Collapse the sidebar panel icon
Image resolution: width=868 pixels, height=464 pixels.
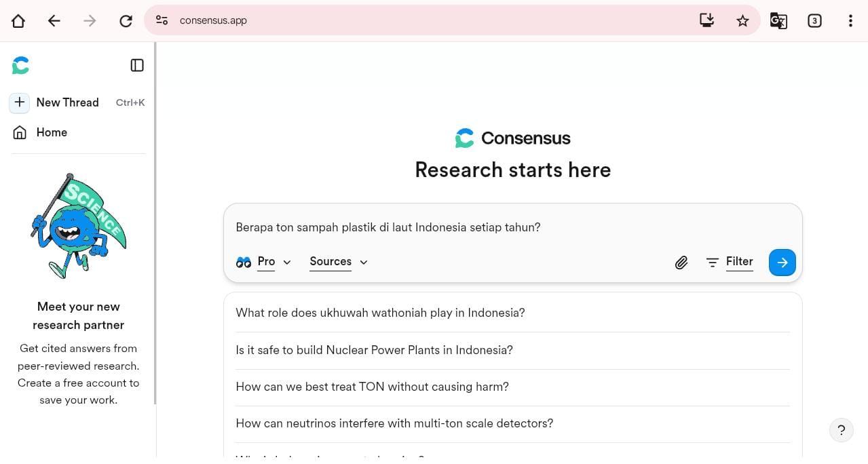coord(137,65)
